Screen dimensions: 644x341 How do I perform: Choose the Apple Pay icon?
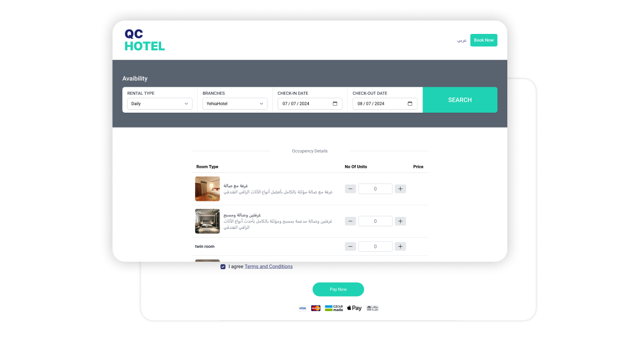click(354, 308)
